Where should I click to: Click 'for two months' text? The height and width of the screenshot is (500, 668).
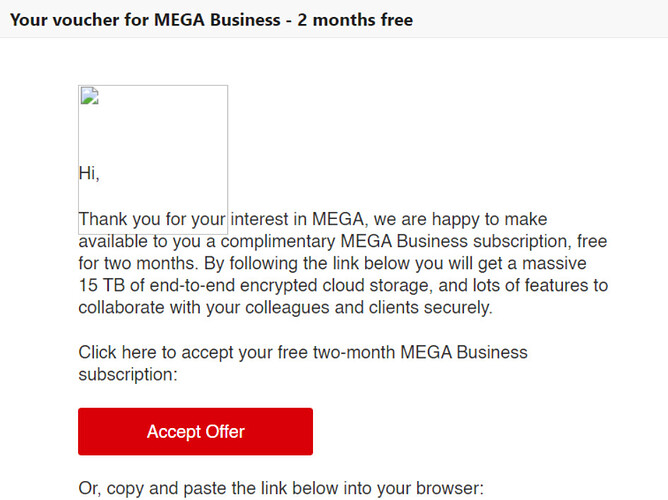pos(138,263)
